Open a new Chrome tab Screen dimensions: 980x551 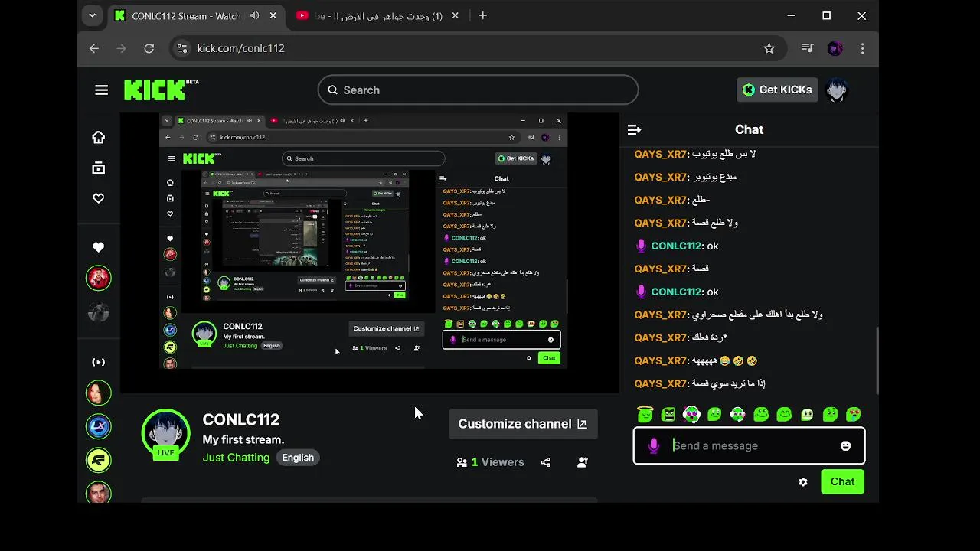482,15
